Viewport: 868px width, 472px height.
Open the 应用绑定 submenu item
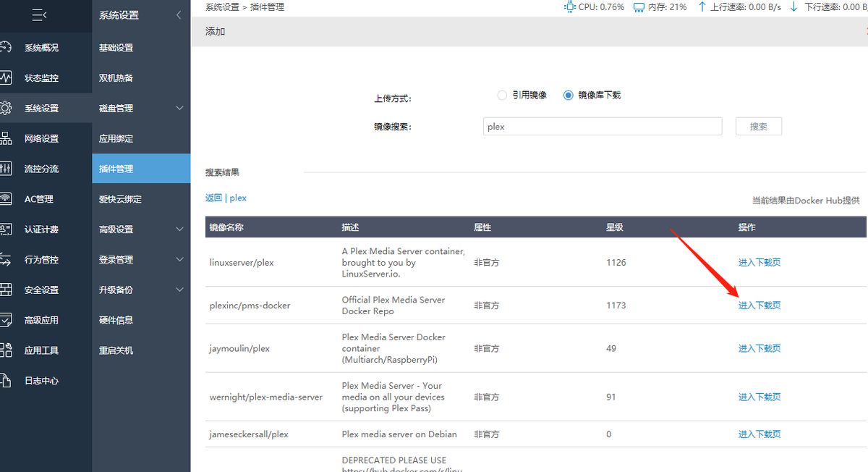(x=116, y=138)
